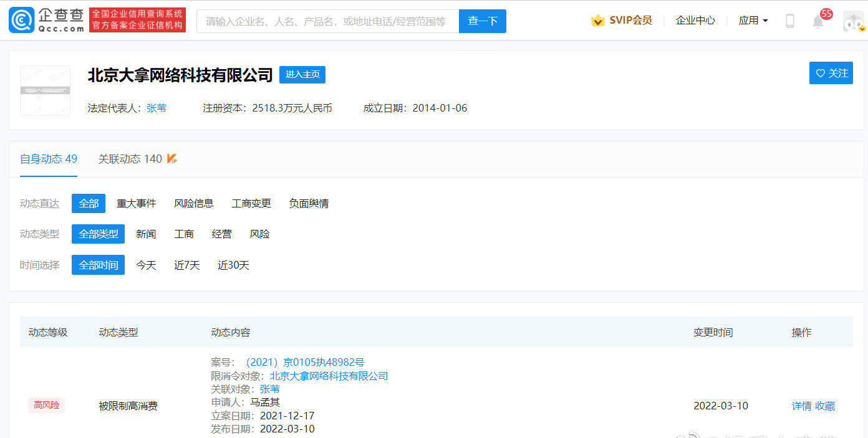The height and width of the screenshot is (438, 868).
Task: Click the 2022-03-10 change time cell
Action: 721,406
